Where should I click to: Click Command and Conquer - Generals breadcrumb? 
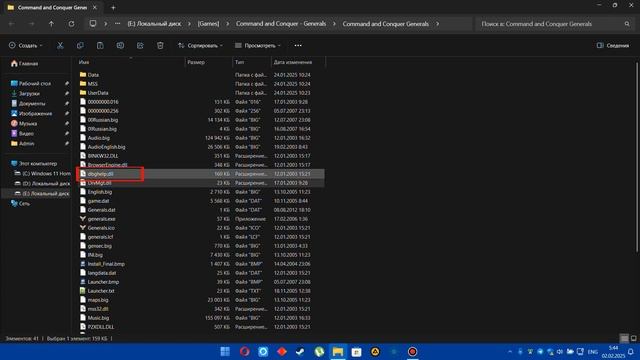point(281,24)
